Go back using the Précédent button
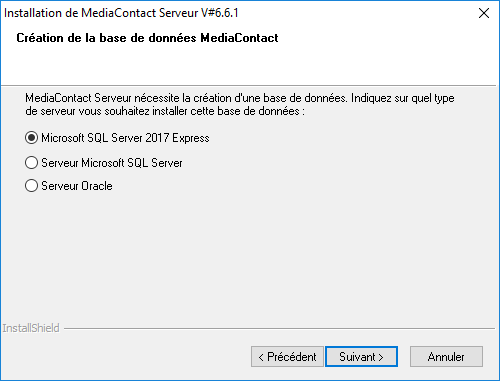500x381 pixels. pos(287,357)
